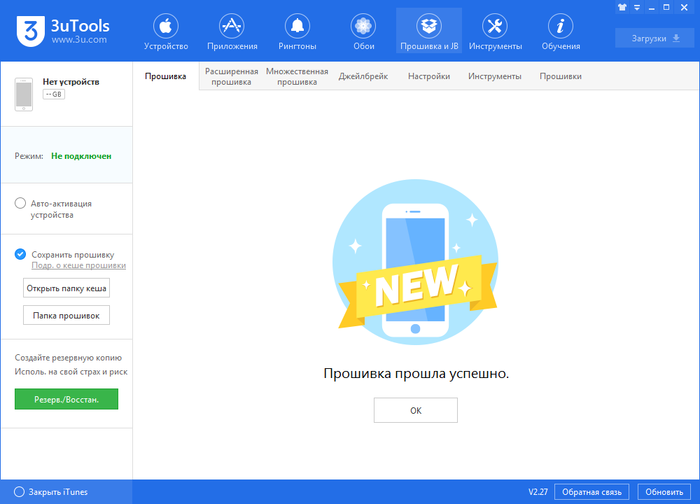700x504 pixels.
Task: Click Обратная связь feedback button
Action: (x=592, y=492)
